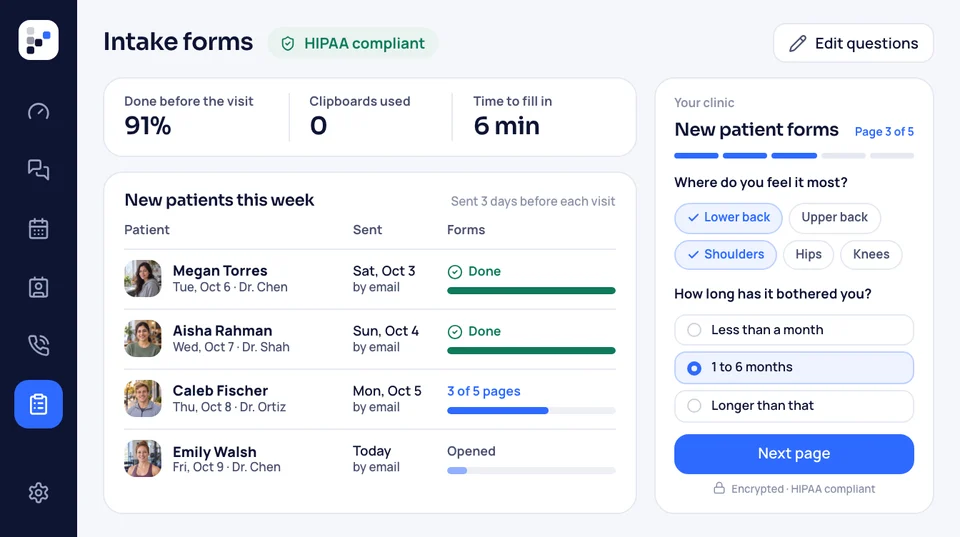
Task: Click Tue, Oct 6 · Dr. Chen appointment
Action: (x=230, y=287)
